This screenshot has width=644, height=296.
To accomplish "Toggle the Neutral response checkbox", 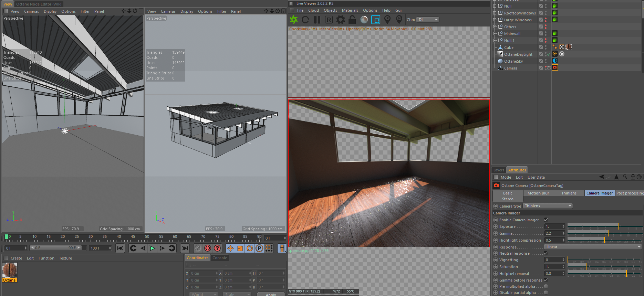I will click(x=546, y=253).
